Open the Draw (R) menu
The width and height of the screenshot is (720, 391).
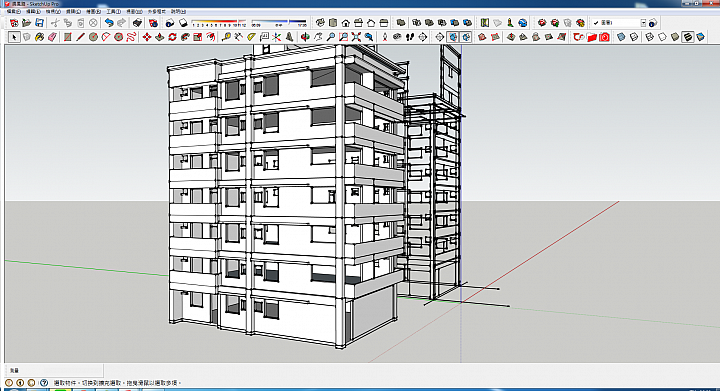93,11
